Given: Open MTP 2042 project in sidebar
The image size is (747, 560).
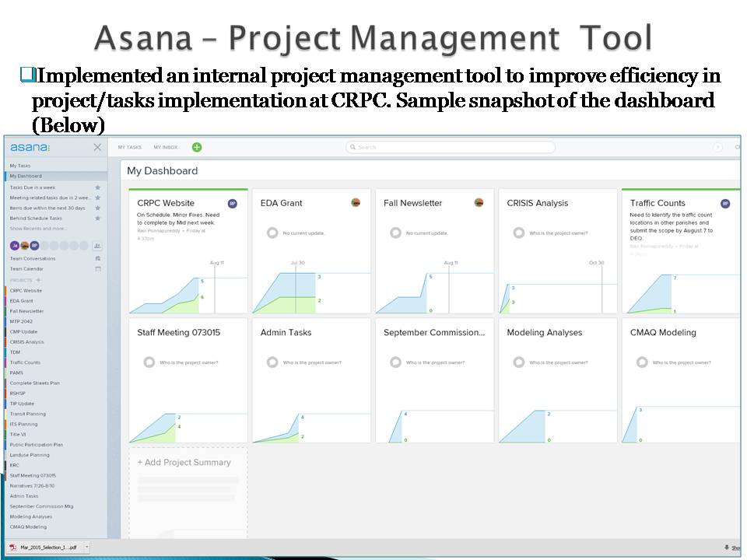Looking at the screenshot, I should tap(21, 321).
